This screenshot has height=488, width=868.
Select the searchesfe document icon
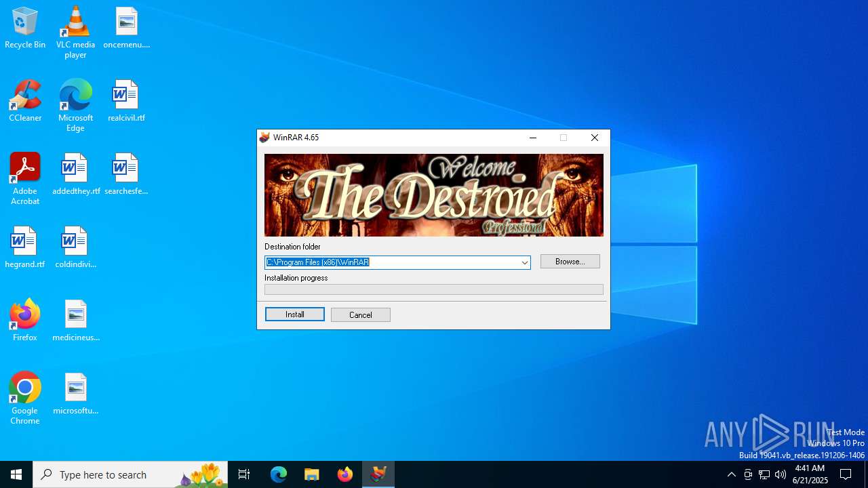126,174
